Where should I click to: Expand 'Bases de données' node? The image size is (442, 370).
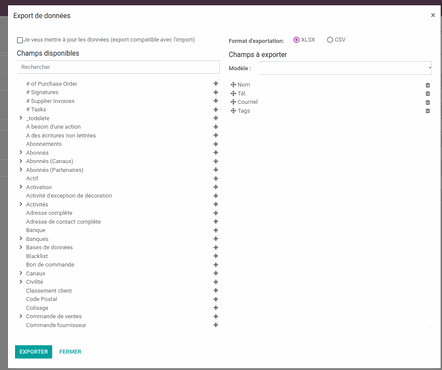(x=21, y=247)
